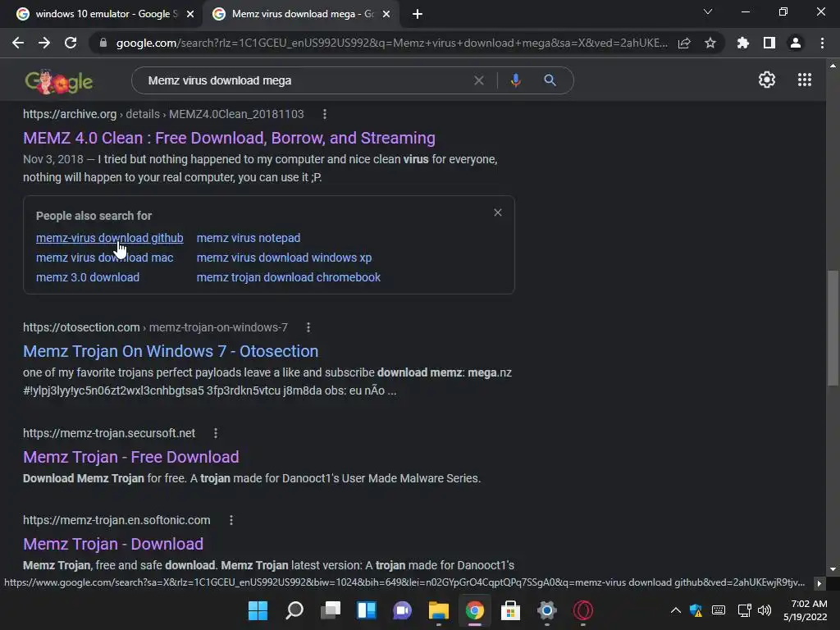
Task: Click the scrollbar down arrow
Action: pyautogui.click(x=833, y=569)
